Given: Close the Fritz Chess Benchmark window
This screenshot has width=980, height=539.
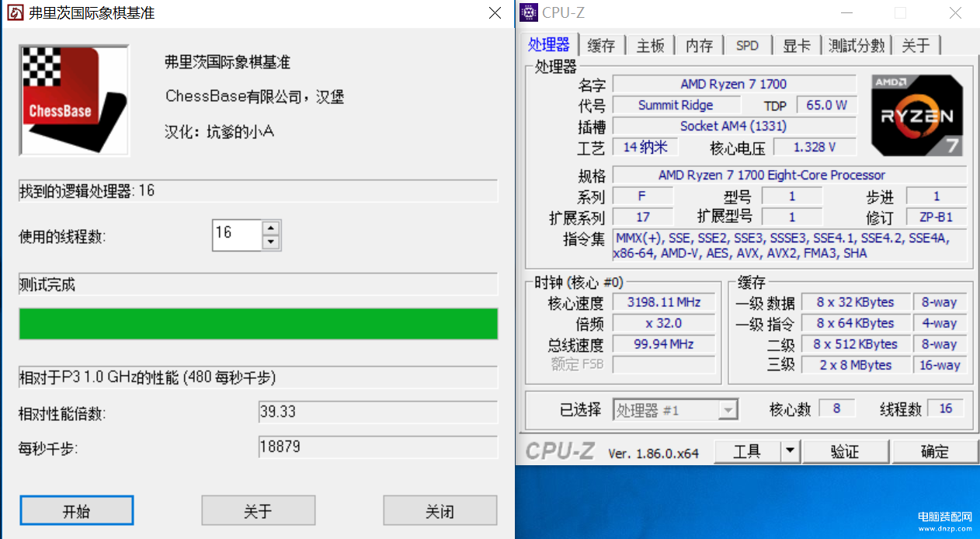Looking at the screenshot, I should point(495,13).
